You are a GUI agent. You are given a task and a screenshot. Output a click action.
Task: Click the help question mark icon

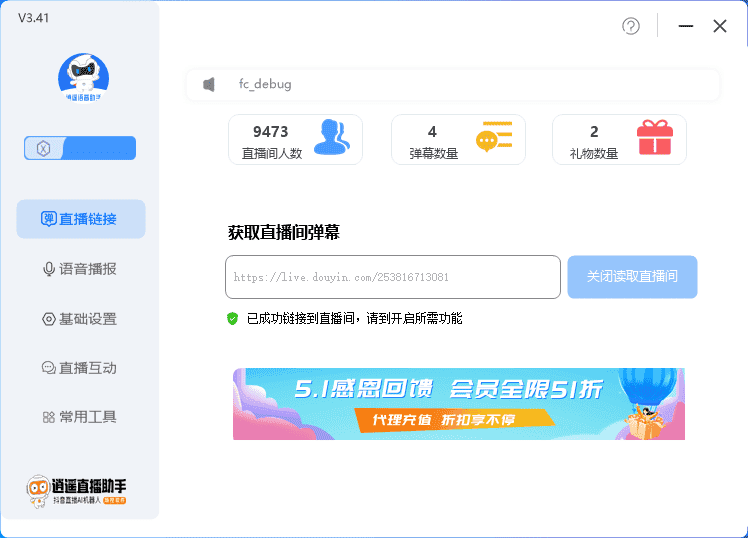[x=631, y=26]
